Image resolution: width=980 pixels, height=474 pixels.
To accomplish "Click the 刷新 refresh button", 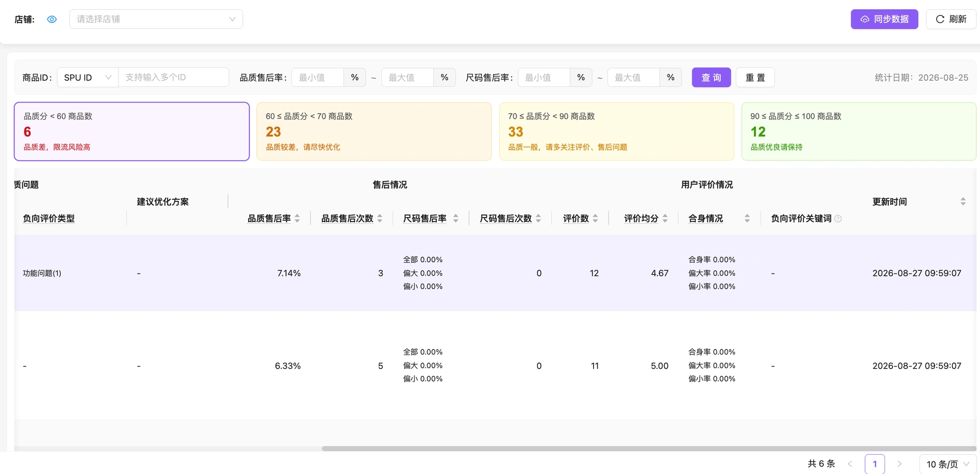I will click(x=951, y=19).
